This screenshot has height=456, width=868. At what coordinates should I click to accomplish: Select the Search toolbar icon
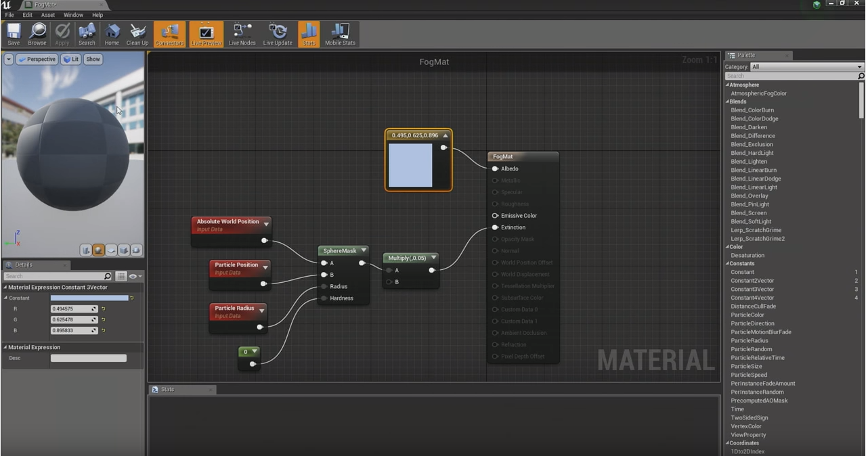click(87, 32)
